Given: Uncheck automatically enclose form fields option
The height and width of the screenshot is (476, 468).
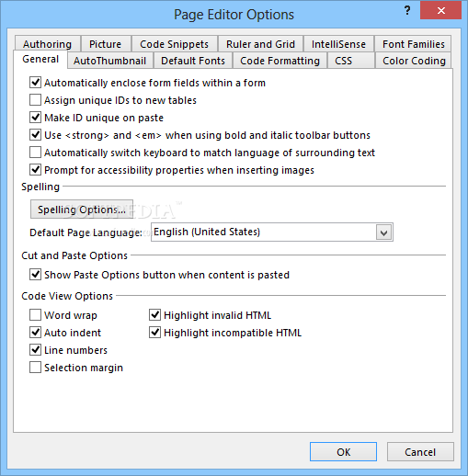Looking at the screenshot, I should [35, 83].
